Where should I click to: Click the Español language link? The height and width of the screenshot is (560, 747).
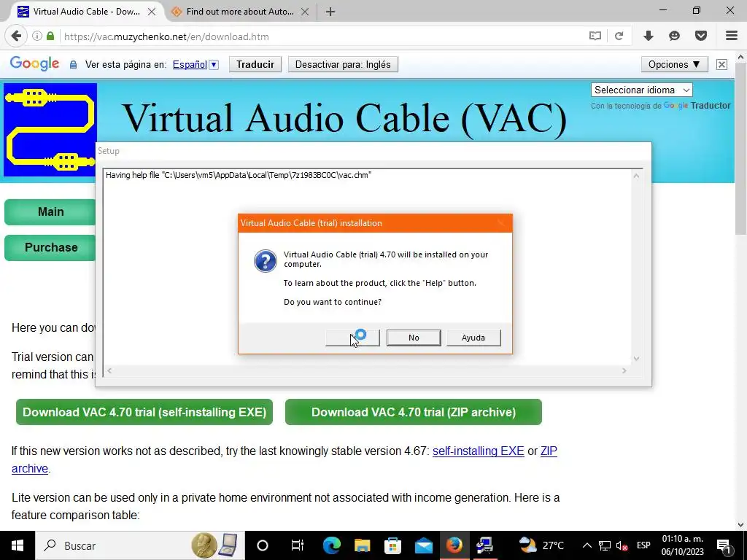pos(190,65)
